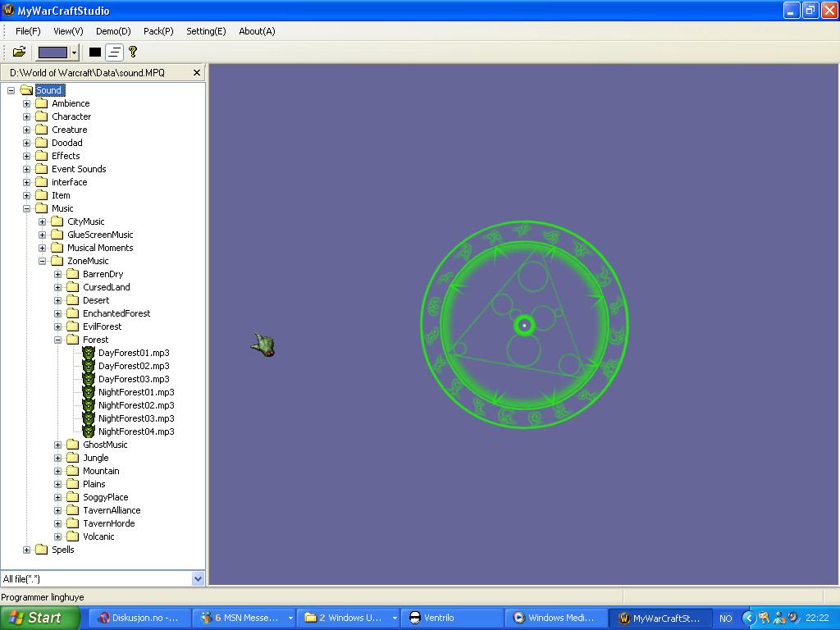Click the open file folder toolbar icon
This screenshot has width=840, height=630.
point(20,52)
